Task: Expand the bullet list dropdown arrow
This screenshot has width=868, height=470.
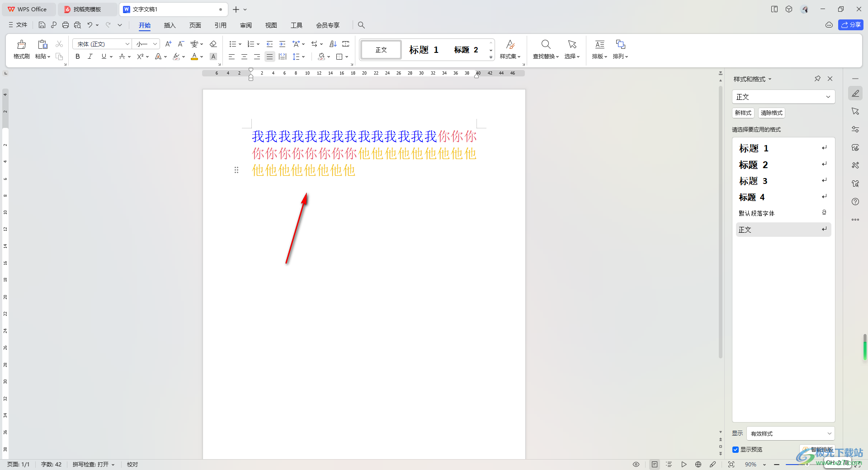Action: pyautogui.click(x=240, y=44)
